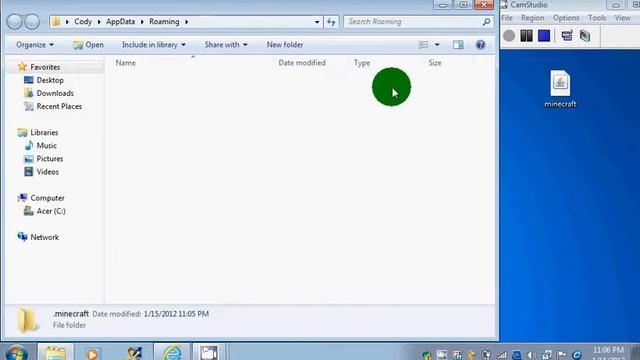Open the view options dropdown arrow
640x360 pixels.
[437, 45]
